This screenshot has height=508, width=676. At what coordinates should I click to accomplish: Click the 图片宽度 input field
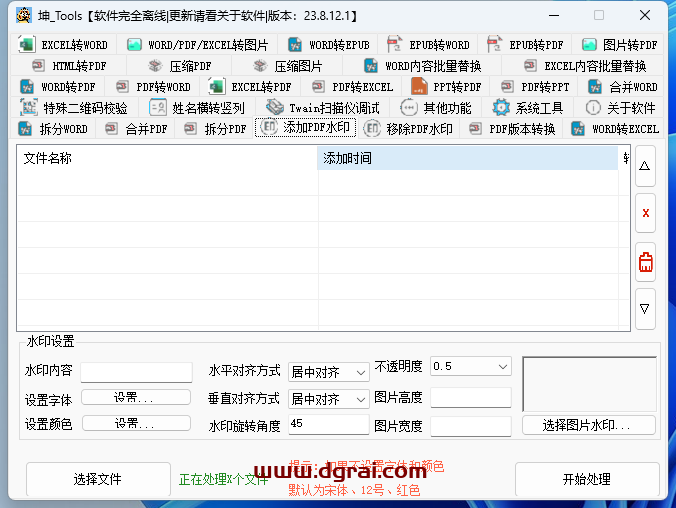(x=471, y=426)
